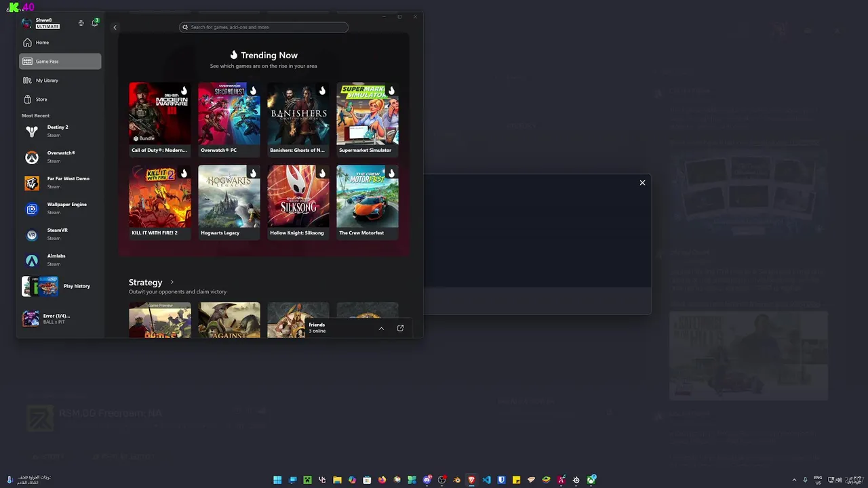Viewport: 868px width, 488px height.
Task: Open Play history
Action: [60, 286]
